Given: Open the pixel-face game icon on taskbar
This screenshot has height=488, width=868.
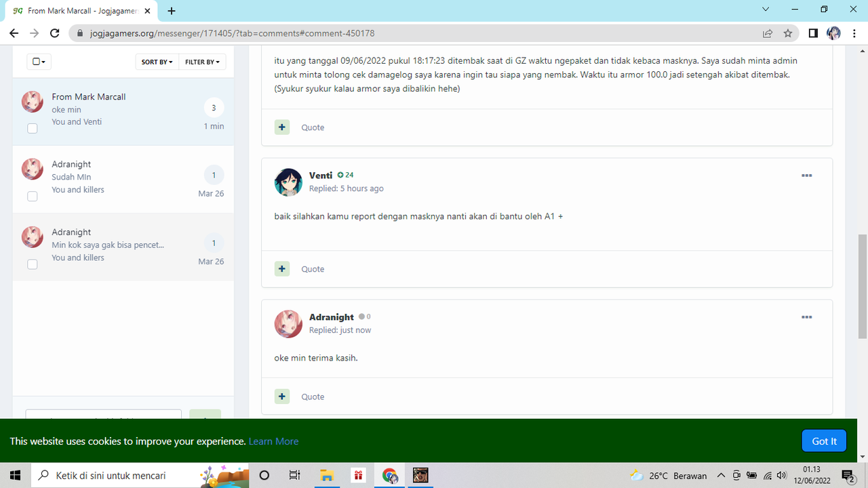Looking at the screenshot, I should click(420, 476).
